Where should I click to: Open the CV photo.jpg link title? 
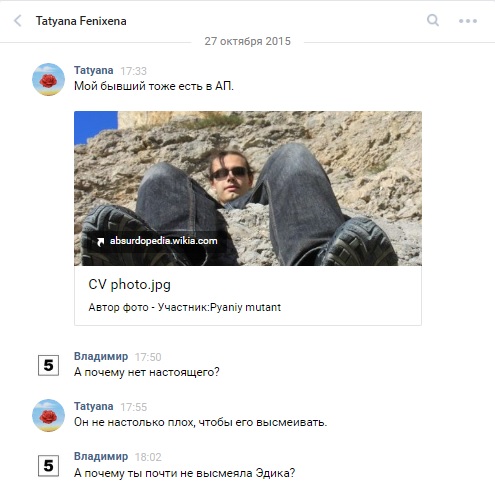(x=129, y=285)
